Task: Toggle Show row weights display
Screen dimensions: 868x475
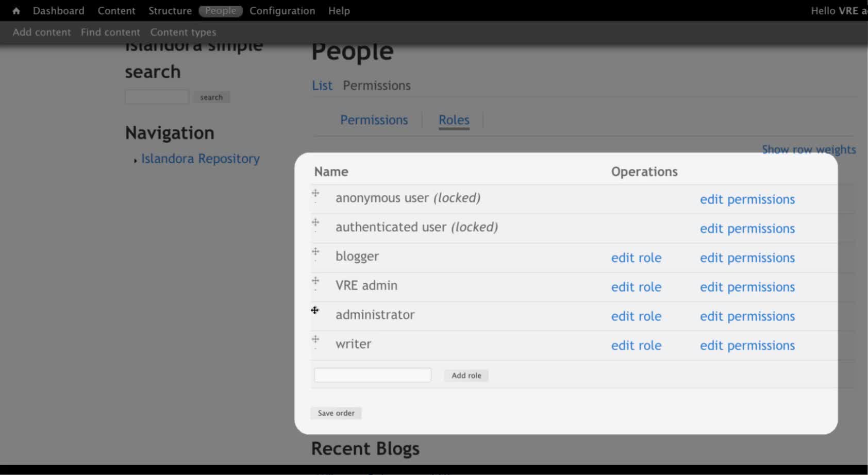Action: [808, 149]
